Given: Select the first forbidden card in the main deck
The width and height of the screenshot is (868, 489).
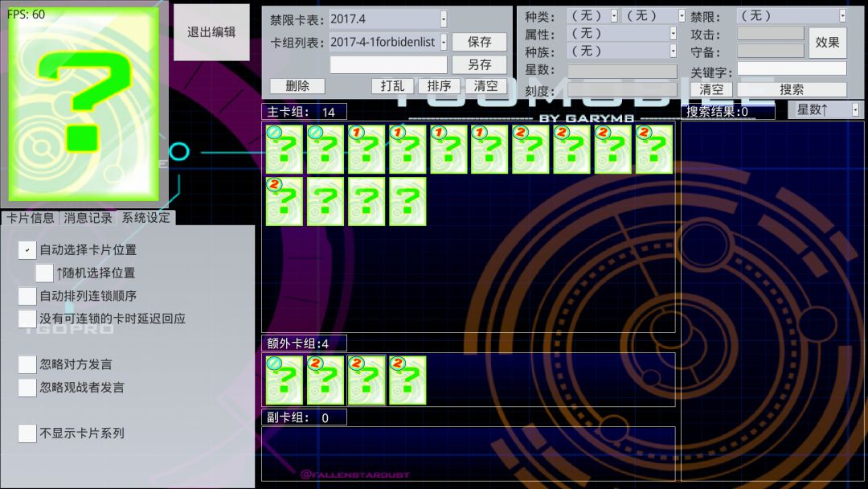Looking at the screenshot, I should (284, 150).
